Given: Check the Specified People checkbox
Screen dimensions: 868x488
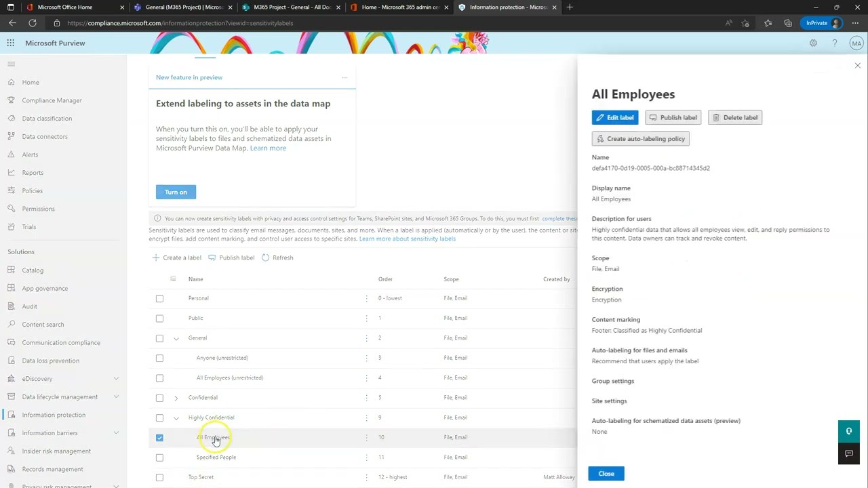Looking at the screenshot, I should point(159,457).
